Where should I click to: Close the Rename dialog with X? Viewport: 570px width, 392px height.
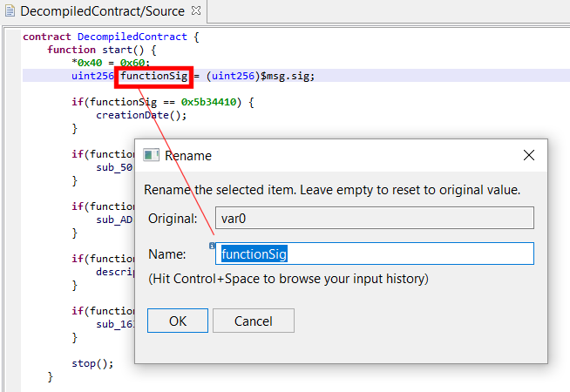[528, 155]
